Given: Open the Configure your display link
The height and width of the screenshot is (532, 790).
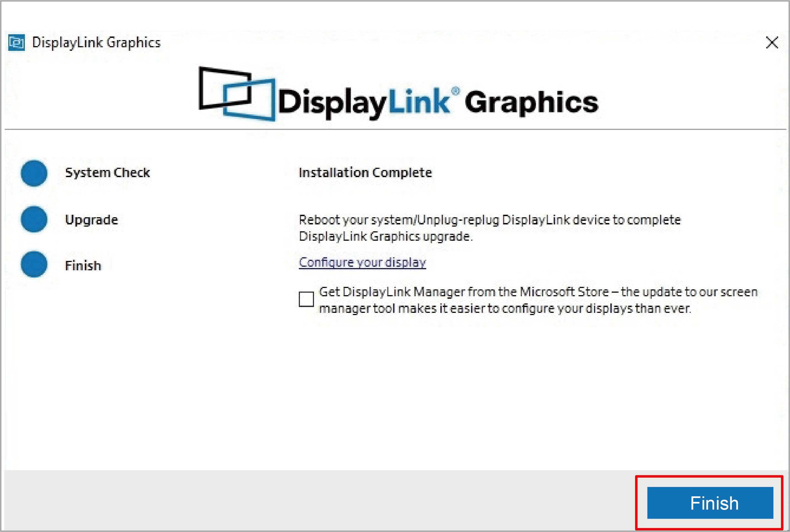Looking at the screenshot, I should 362,262.
